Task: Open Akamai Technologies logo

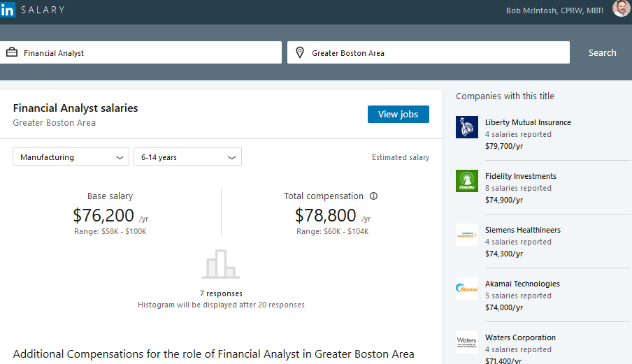Action: pyautogui.click(x=467, y=289)
